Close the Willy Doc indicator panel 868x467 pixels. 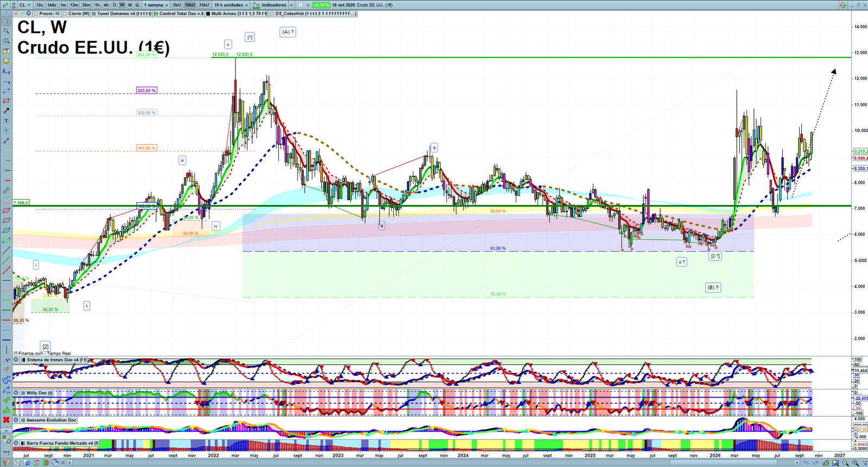tap(16, 393)
